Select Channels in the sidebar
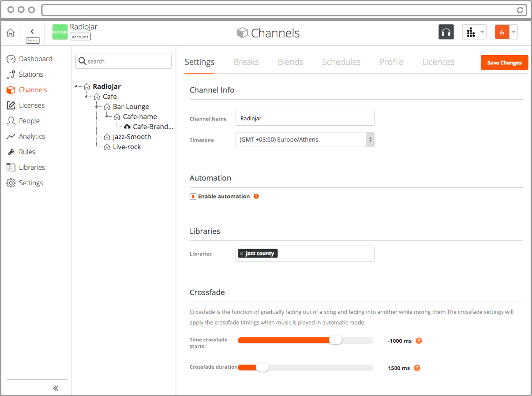Image resolution: width=532 pixels, height=396 pixels. click(x=33, y=90)
